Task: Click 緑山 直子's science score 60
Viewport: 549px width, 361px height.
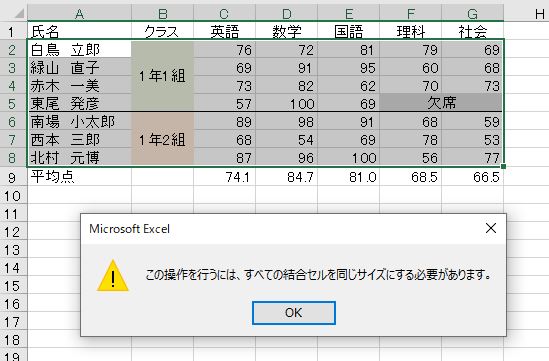Action: pos(410,67)
